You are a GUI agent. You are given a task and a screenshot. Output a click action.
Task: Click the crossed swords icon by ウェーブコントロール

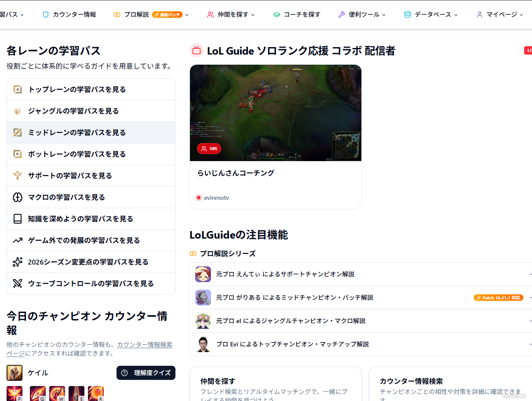point(18,283)
